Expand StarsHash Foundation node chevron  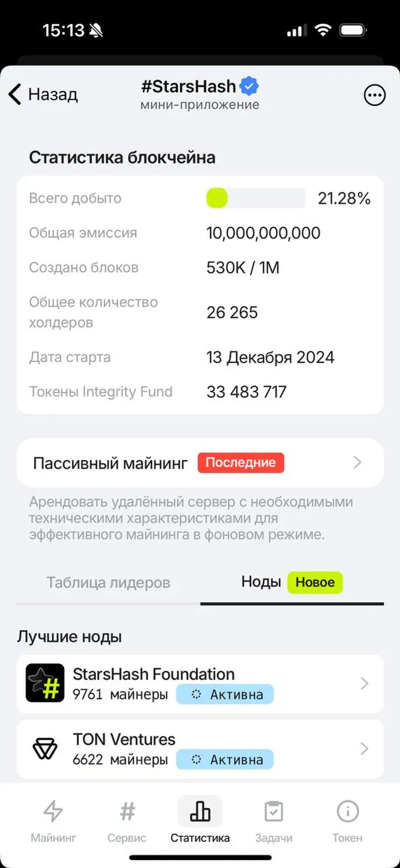[364, 684]
